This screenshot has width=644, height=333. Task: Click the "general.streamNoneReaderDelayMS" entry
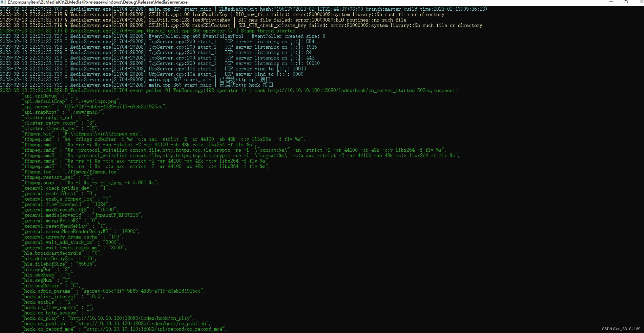pyautogui.click(x=81, y=231)
